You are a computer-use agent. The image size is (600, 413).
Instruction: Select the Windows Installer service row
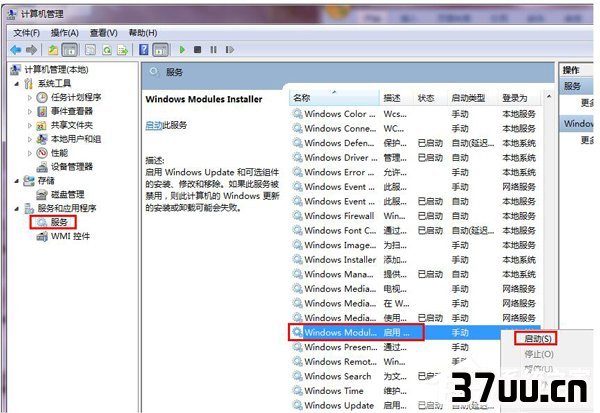(x=415, y=260)
